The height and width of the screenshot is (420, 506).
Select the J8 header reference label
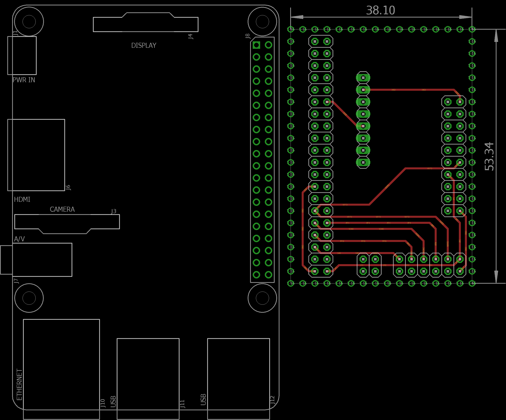(x=247, y=36)
